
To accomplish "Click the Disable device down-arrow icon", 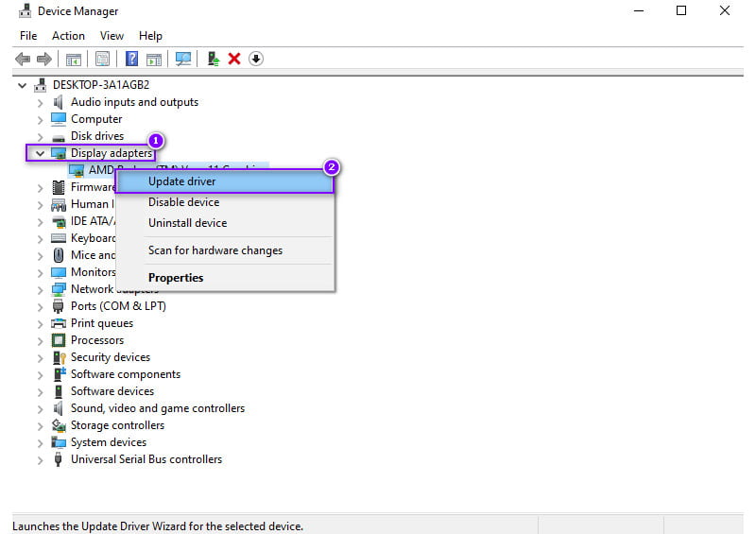I will (256, 59).
